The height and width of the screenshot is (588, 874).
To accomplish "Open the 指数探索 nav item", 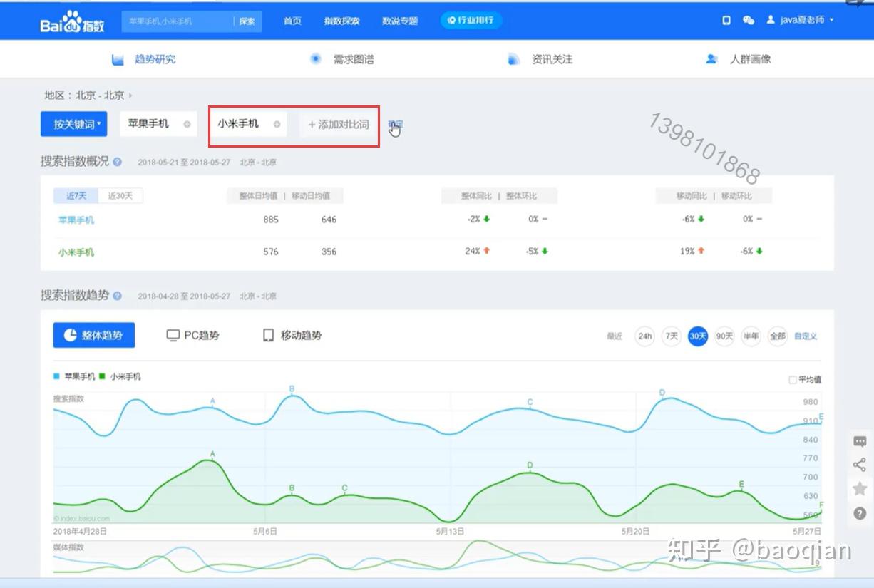I will [341, 21].
